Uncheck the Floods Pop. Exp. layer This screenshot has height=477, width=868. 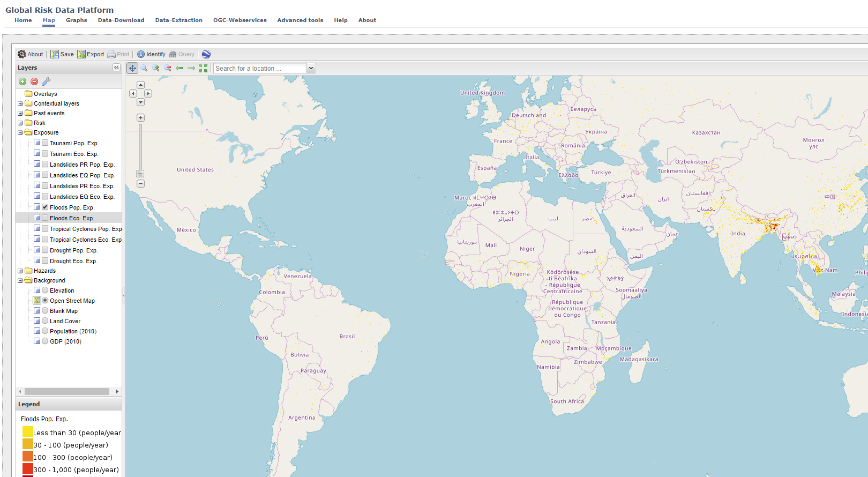coord(45,207)
